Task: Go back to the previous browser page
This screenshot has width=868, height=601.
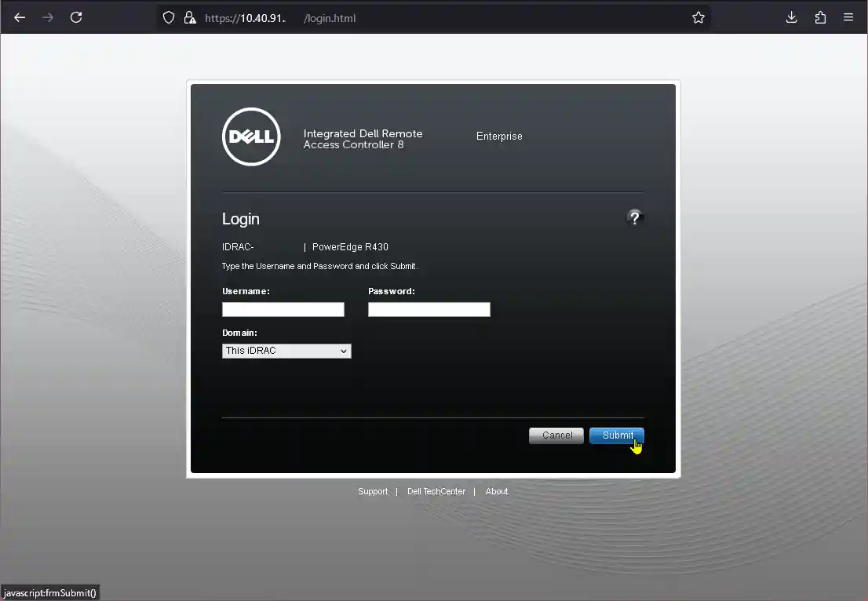Action: click(20, 18)
